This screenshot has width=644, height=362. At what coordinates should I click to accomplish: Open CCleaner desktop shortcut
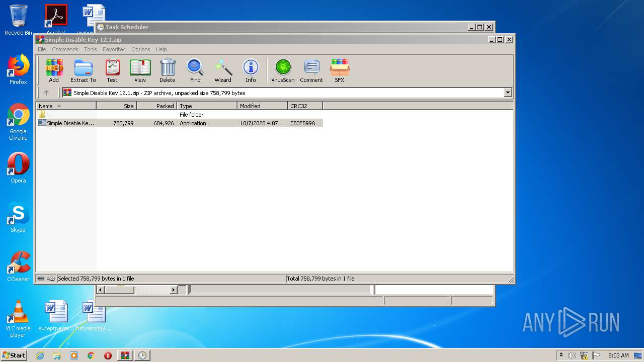coord(18,266)
